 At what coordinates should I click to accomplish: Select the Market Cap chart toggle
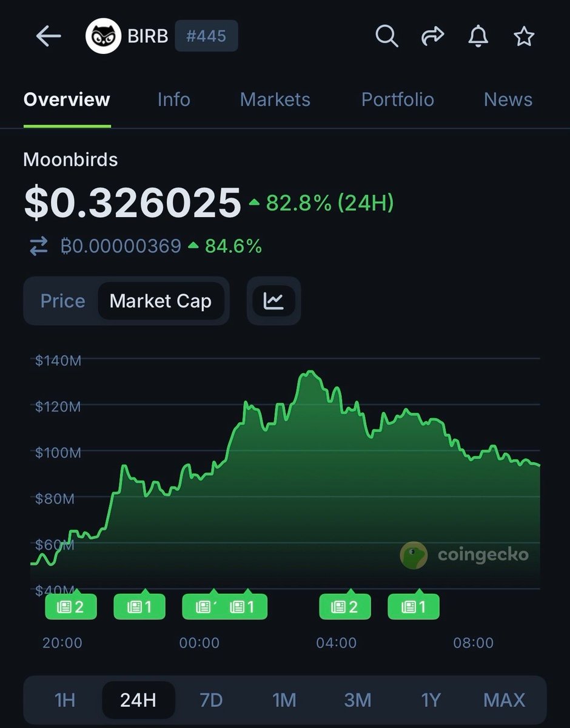pos(160,302)
